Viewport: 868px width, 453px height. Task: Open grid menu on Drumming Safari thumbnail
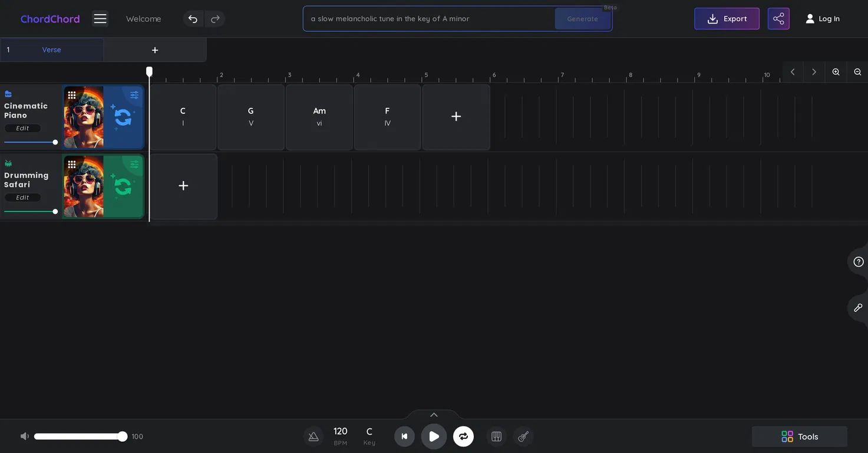72,165
